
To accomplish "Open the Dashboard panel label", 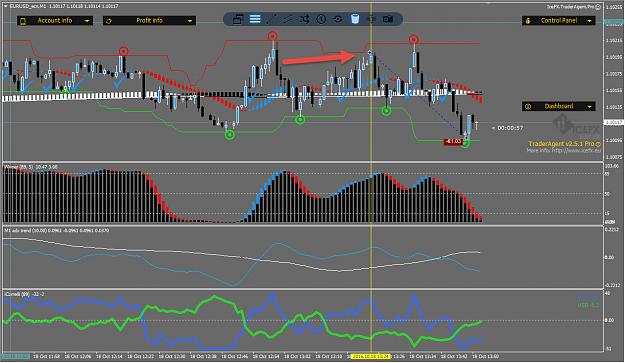I will point(559,106).
